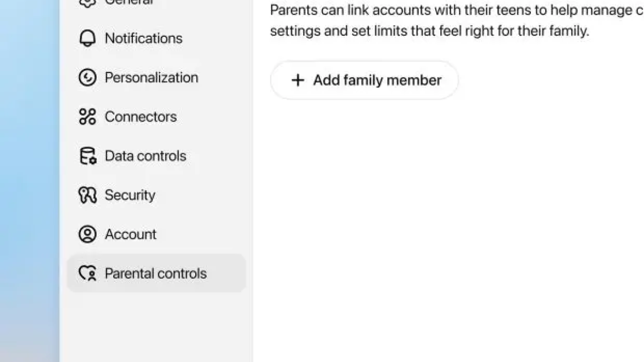This screenshot has width=644, height=362.
Task: Click the bell icon beside Notifications
Action: 88,38
